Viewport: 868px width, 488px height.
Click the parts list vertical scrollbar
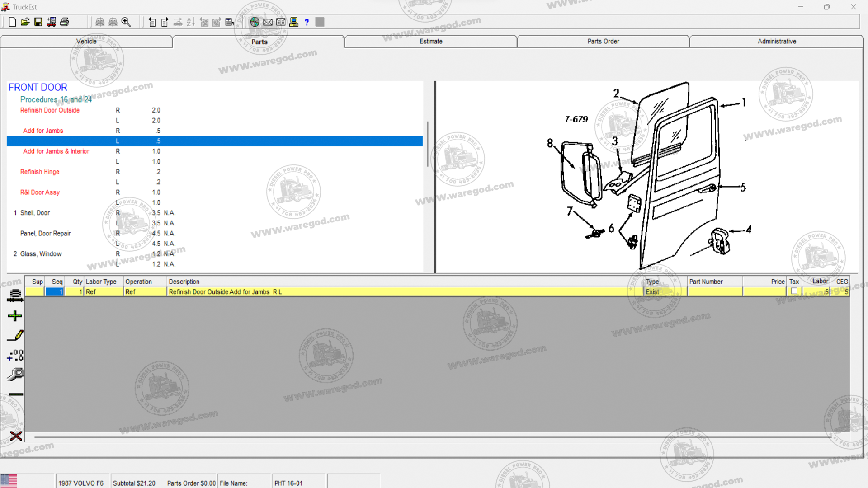[427, 145]
